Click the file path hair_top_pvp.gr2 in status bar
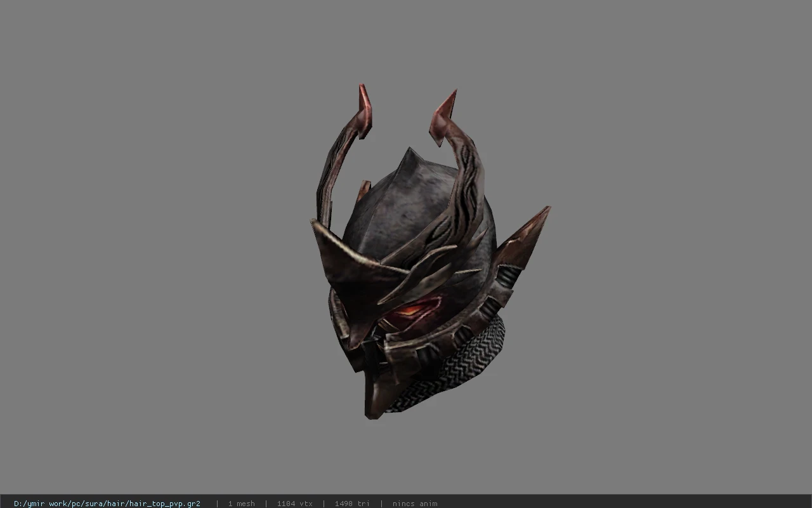This screenshot has height=508, width=812. pos(107,504)
